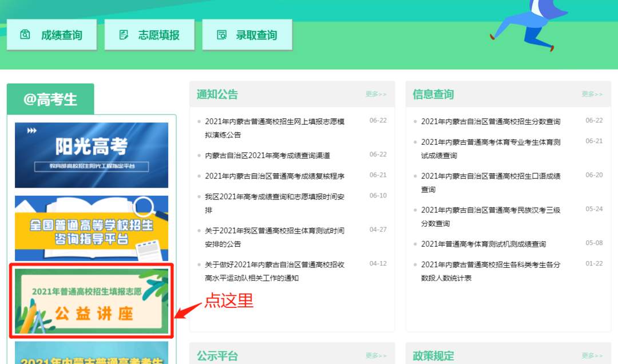Click 更多 in 通知公告 section
618x364 pixels.
(x=376, y=94)
